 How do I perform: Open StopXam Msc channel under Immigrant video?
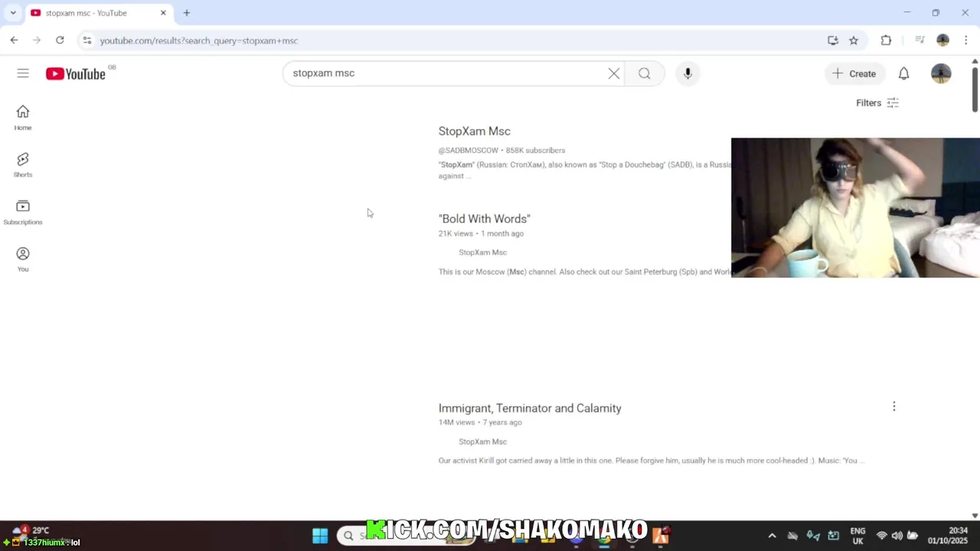click(482, 442)
